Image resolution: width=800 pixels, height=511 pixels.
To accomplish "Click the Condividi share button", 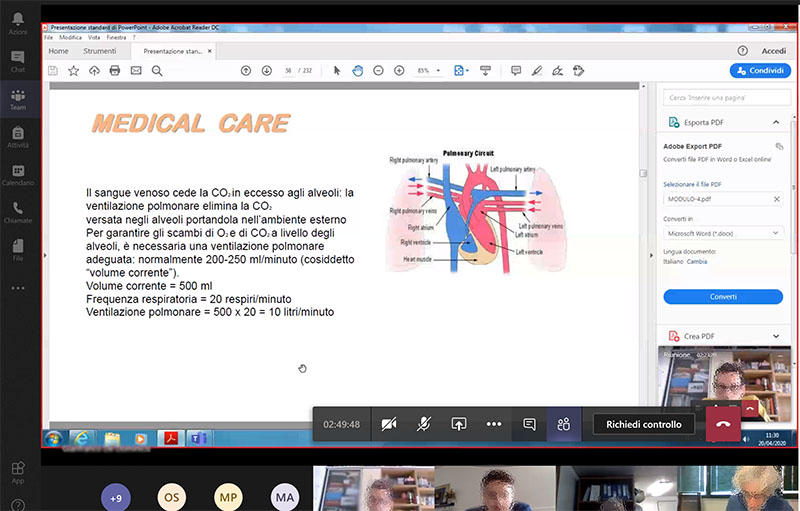I will tap(760, 71).
